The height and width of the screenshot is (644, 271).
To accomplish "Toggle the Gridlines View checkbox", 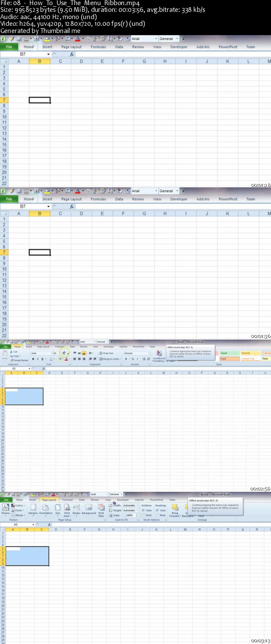I will (143, 510).
